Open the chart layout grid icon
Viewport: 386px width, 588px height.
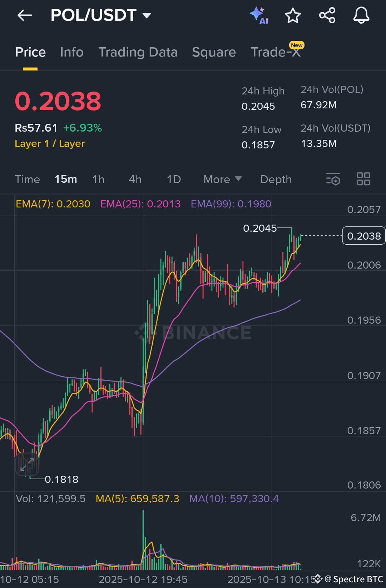tap(363, 179)
